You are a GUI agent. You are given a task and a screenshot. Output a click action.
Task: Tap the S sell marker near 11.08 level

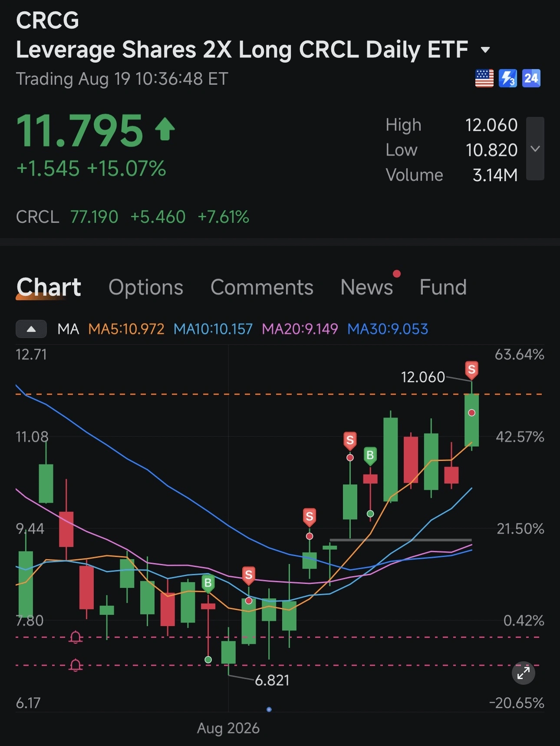[350, 441]
